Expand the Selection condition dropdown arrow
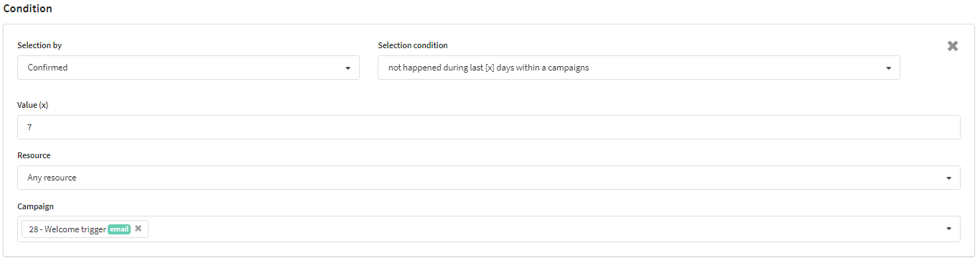This screenshot has width=980, height=261. click(x=888, y=68)
